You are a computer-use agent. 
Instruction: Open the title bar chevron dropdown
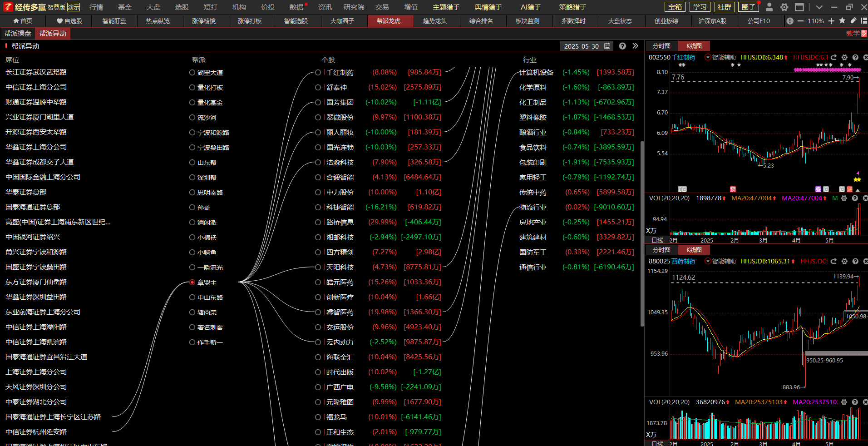[819, 7]
